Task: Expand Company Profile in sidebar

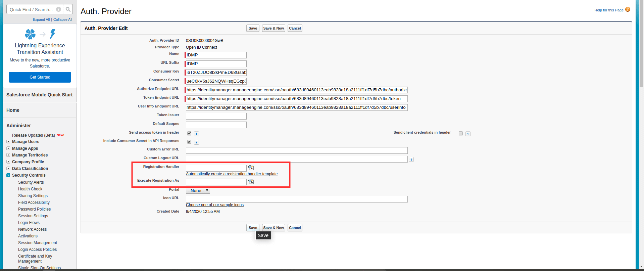Action: (x=8, y=162)
